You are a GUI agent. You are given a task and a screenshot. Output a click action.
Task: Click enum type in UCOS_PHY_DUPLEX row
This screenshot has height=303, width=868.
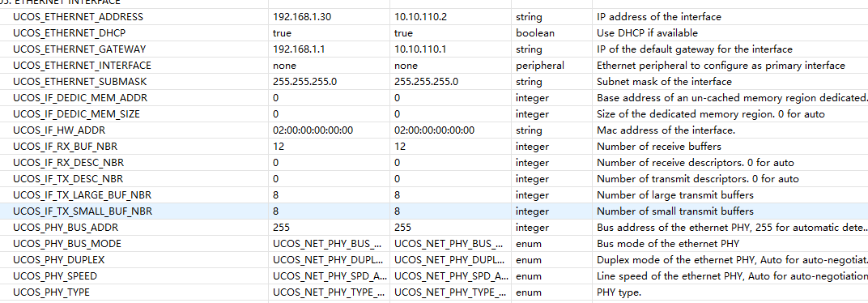[529, 260]
